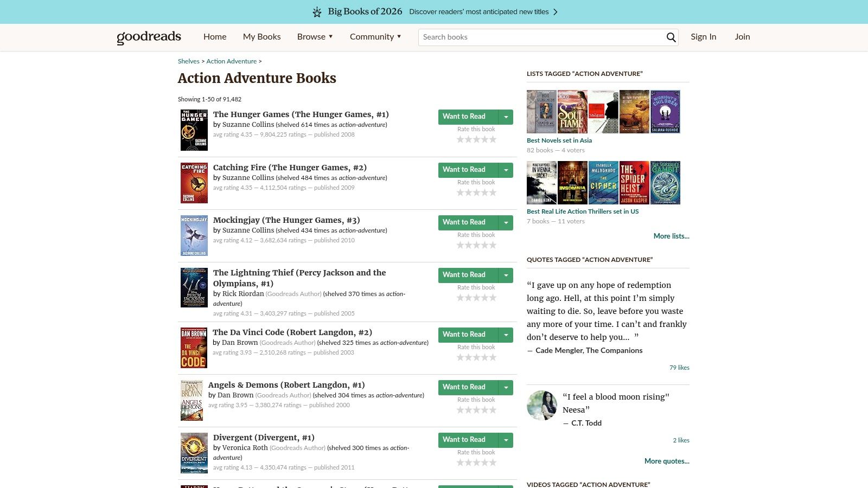868x488 pixels.
Task: Click the Midnight's Children cover in Asia list
Action: pyautogui.click(x=665, y=111)
